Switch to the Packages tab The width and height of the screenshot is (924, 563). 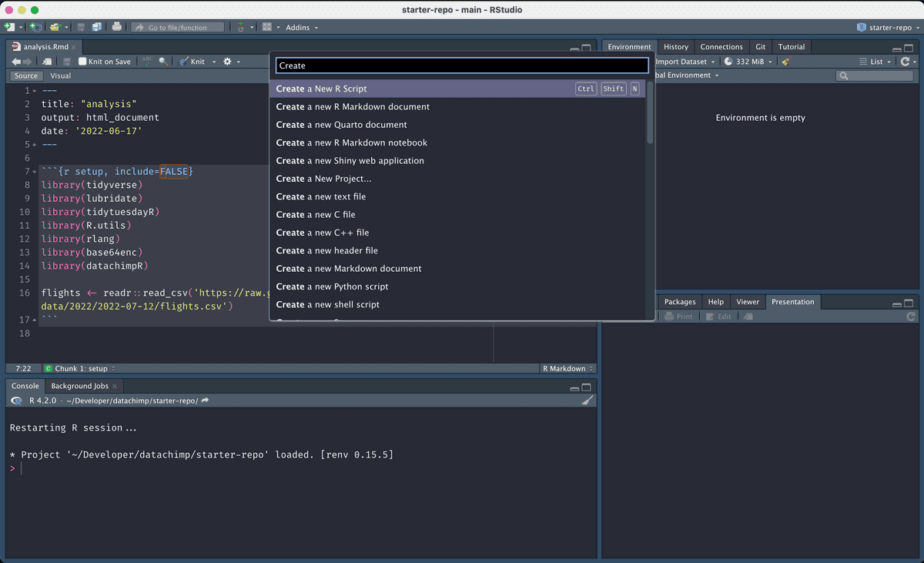point(680,302)
